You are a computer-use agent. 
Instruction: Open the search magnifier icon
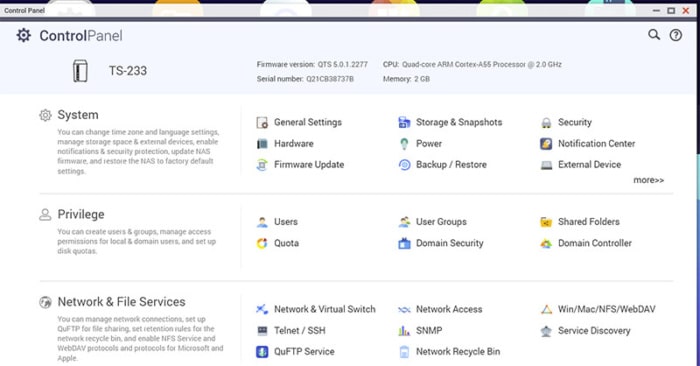pos(654,35)
